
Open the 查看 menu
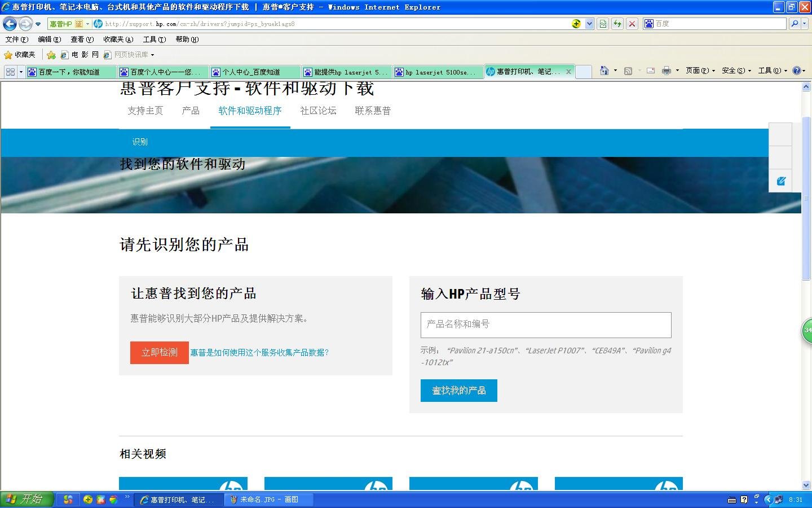(82, 40)
